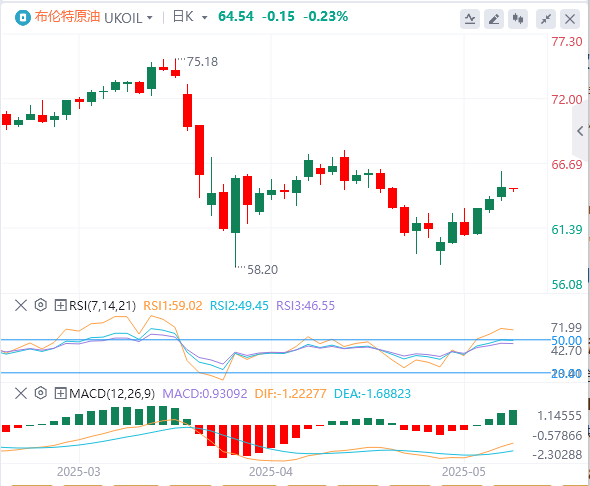Open MACD indicator settings gear
This screenshot has height=486, width=590.
41,393
